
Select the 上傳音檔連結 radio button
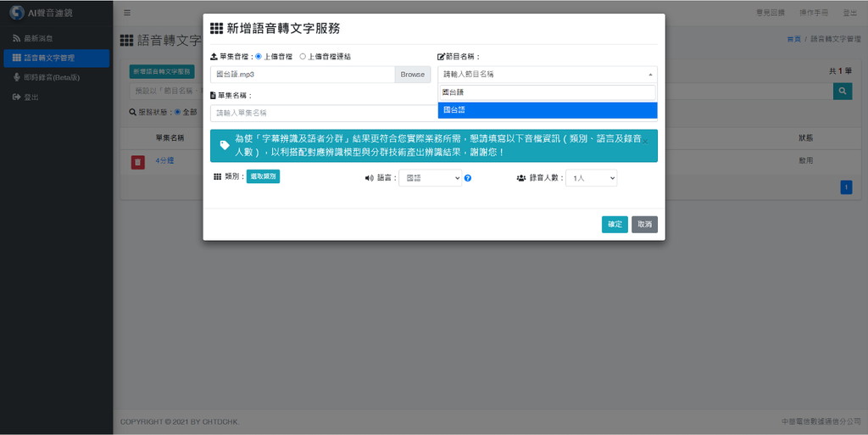[303, 57]
